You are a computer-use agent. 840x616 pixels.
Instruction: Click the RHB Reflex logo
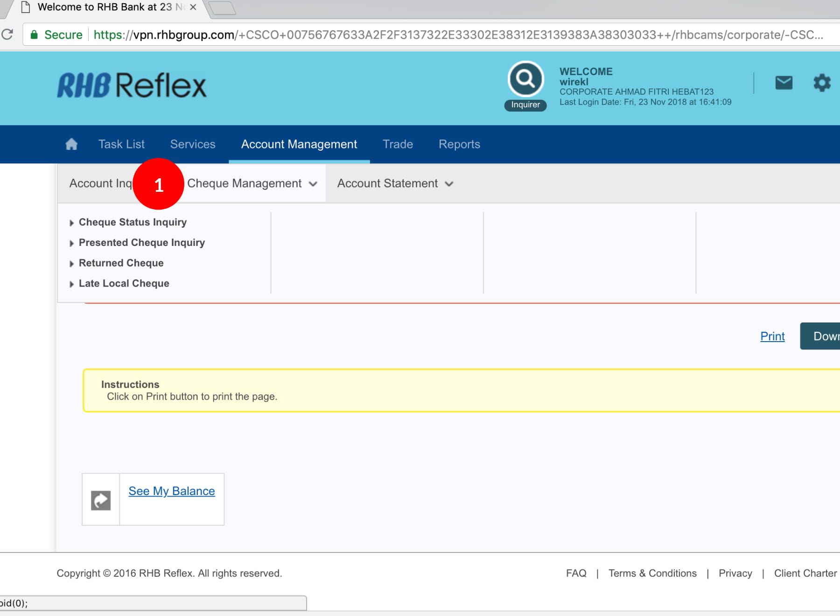[132, 85]
